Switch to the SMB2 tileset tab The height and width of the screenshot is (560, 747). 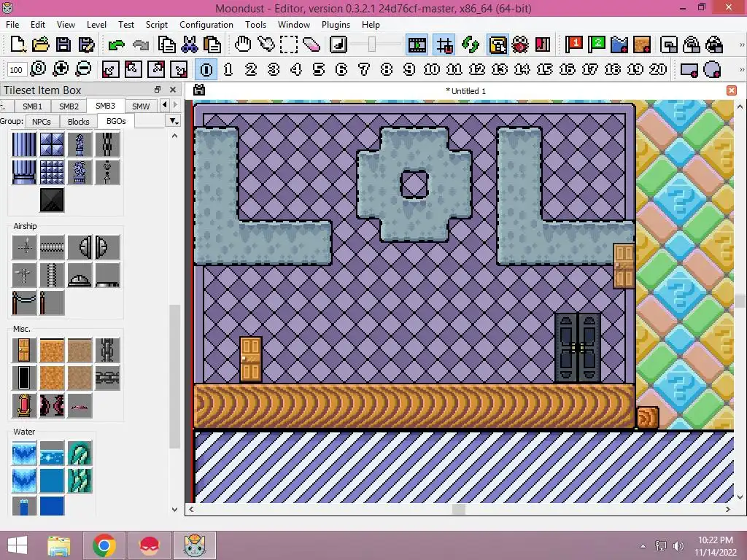[69, 106]
